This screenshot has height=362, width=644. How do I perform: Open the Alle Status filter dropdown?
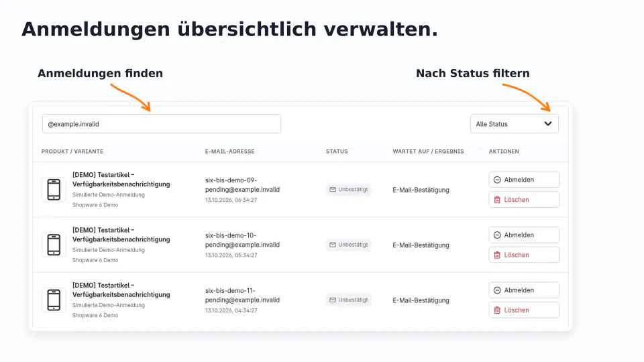pos(515,124)
